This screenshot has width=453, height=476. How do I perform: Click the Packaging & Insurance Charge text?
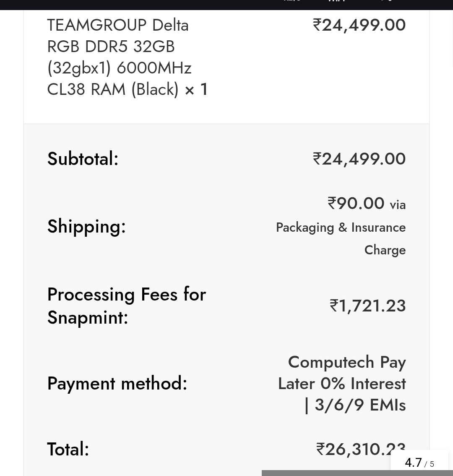pyautogui.click(x=341, y=238)
